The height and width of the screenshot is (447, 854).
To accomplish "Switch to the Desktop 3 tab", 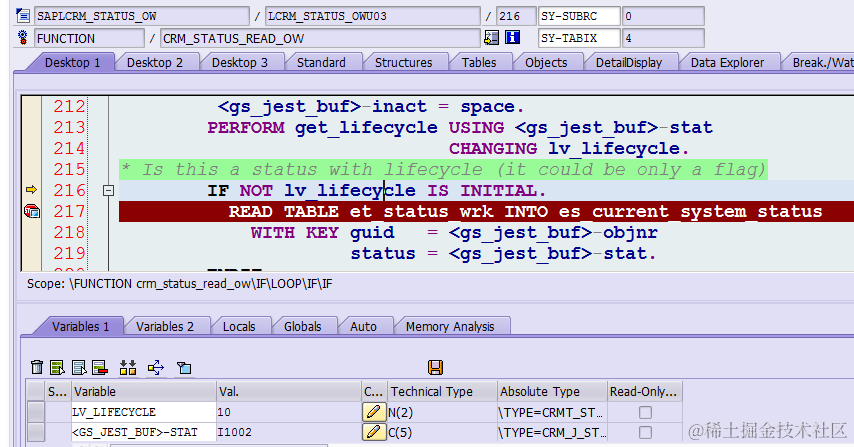I will (240, 63).
